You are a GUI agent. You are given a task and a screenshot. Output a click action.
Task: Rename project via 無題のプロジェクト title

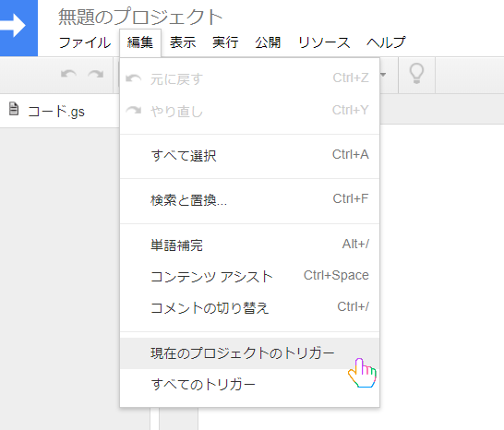[140, 17]
